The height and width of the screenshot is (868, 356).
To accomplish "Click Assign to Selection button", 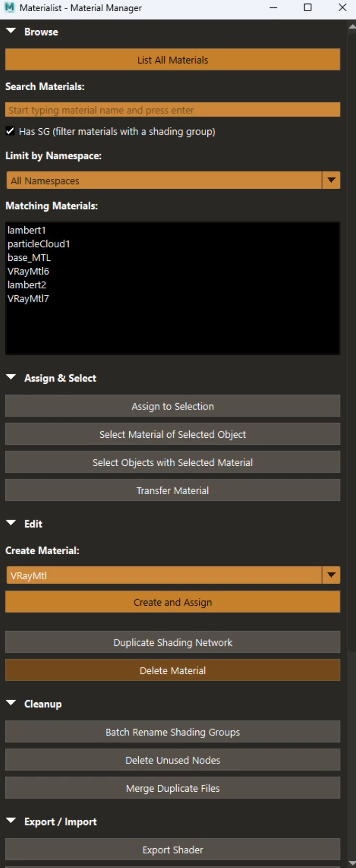I will point(173,406).
